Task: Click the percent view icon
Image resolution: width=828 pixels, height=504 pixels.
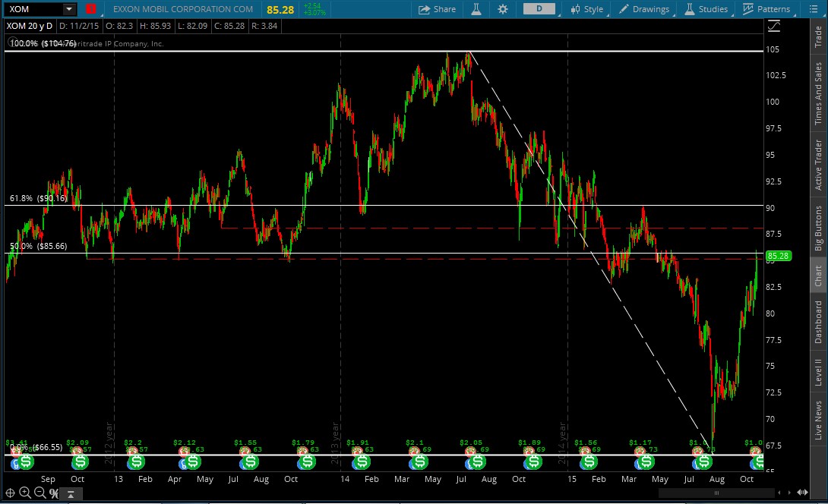Action: (x=54, y=493)
